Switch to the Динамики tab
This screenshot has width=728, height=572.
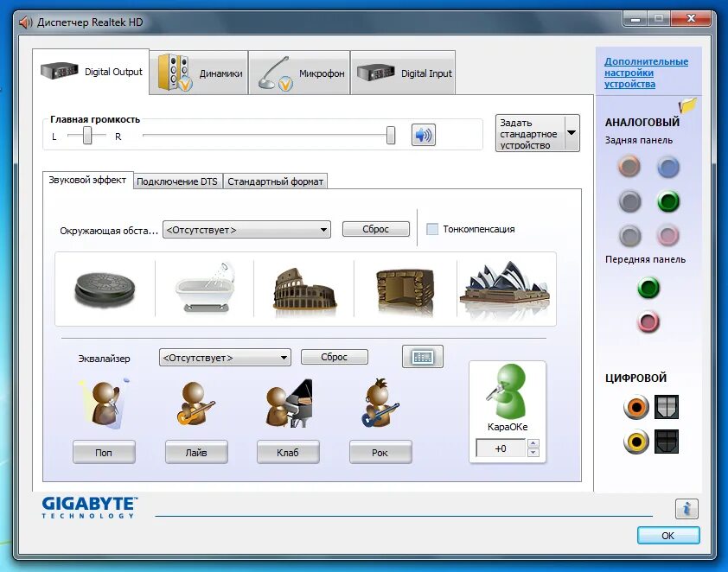199,73
